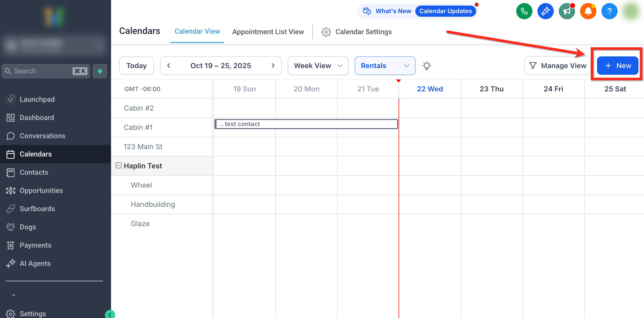Click the blue New button
Screen dimensions: 644x318
click(x=617, y=66)
